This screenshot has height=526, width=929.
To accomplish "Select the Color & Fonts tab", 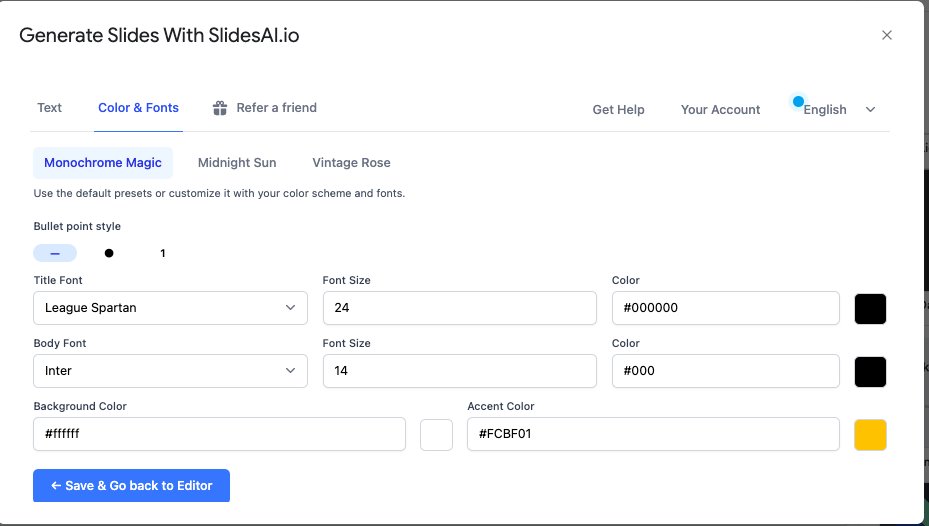I will [x=138, y=108].
